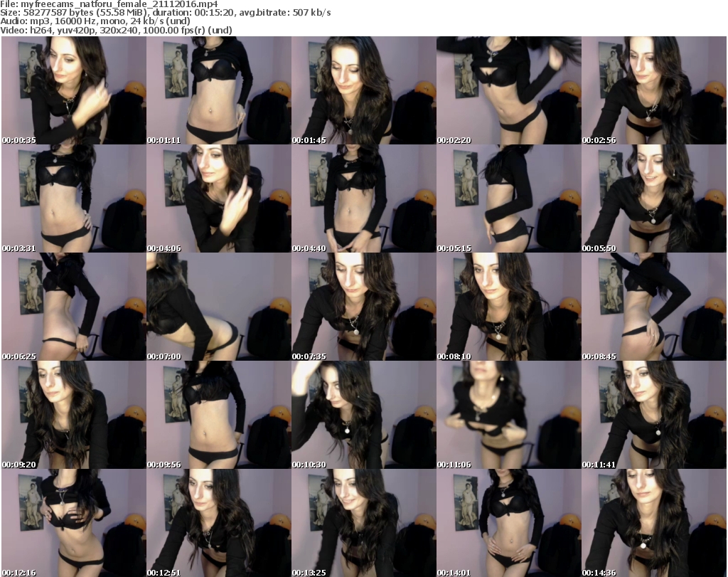Click the thumbnail marked 00:01:45

click(363, 90)
